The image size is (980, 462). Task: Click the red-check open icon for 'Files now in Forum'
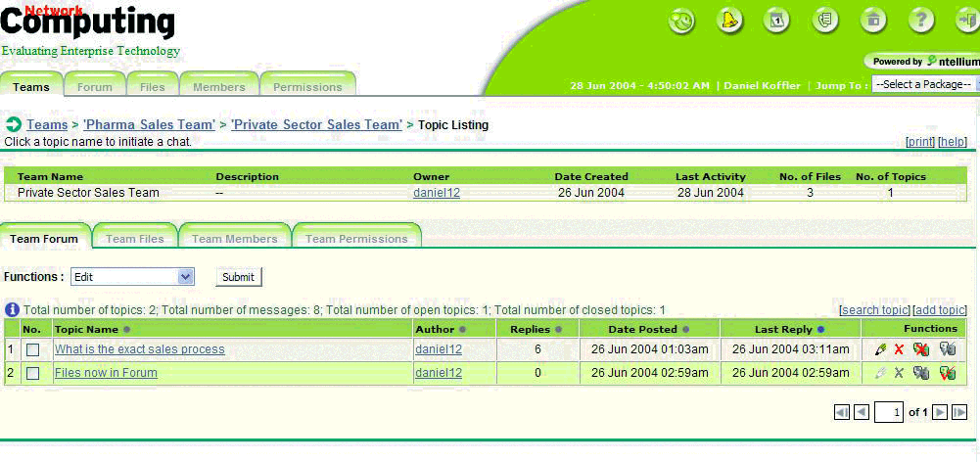tap(947, 373)
